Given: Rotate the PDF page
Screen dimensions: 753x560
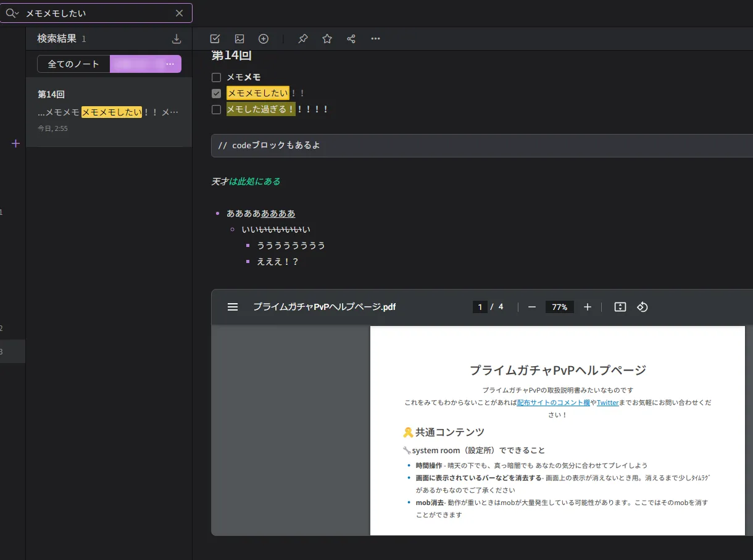Looking at the screenshot, I should (642, 307).
